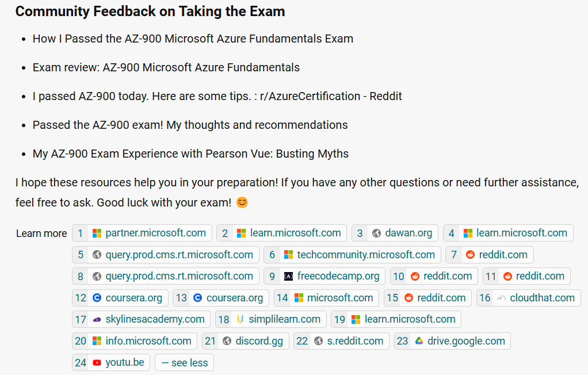Click the freeCodeCamp icon in source 9
The width and height of the screenshot is (588, 375).
coord(288,277)
